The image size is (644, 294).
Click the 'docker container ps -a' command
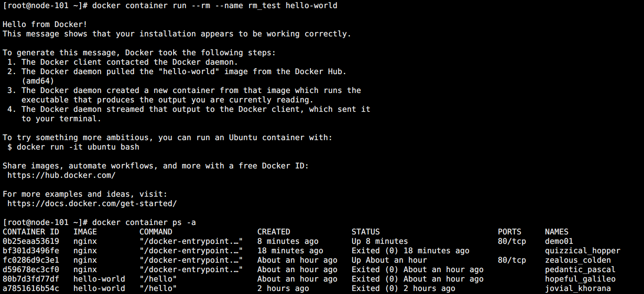(x=144, y=222)
